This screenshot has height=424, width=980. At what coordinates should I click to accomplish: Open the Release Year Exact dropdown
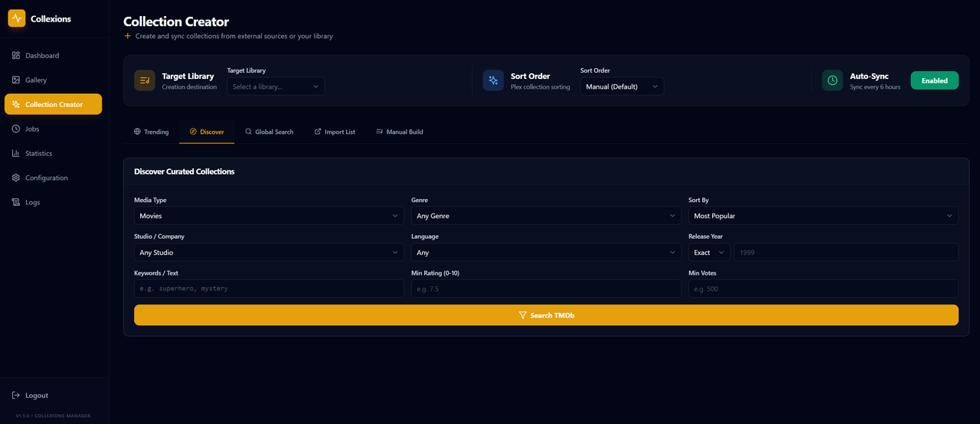click(710, 253)
